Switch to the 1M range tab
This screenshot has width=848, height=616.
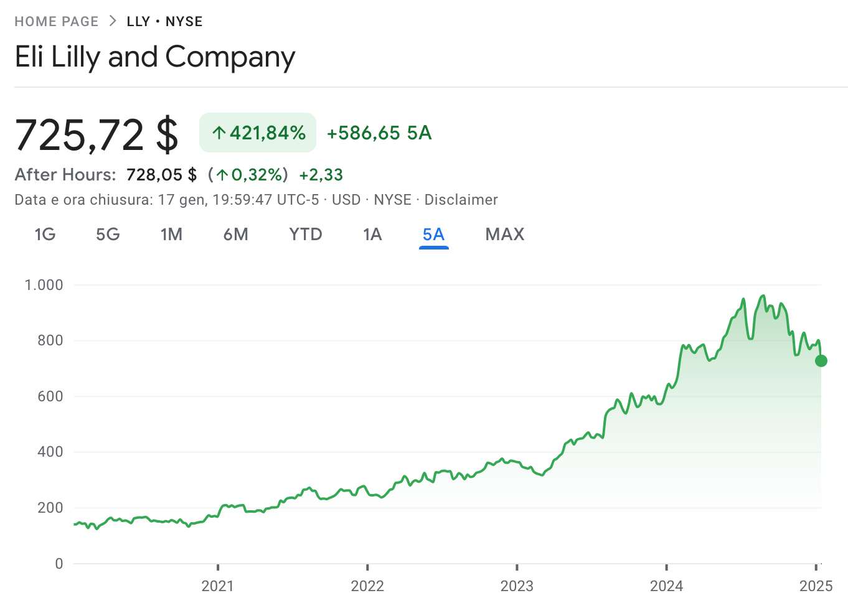coord(171,235)
